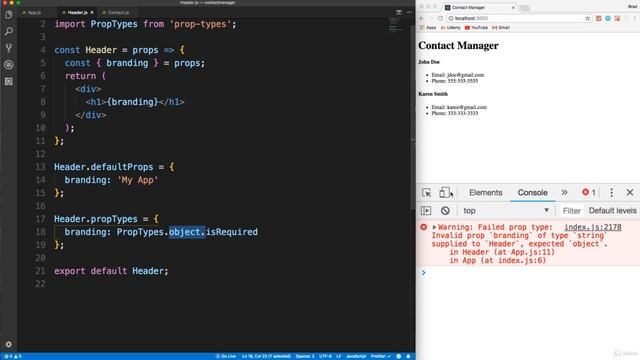
Task: Expand more DevTools tabs chevron
Action: [x=564, y=193]
